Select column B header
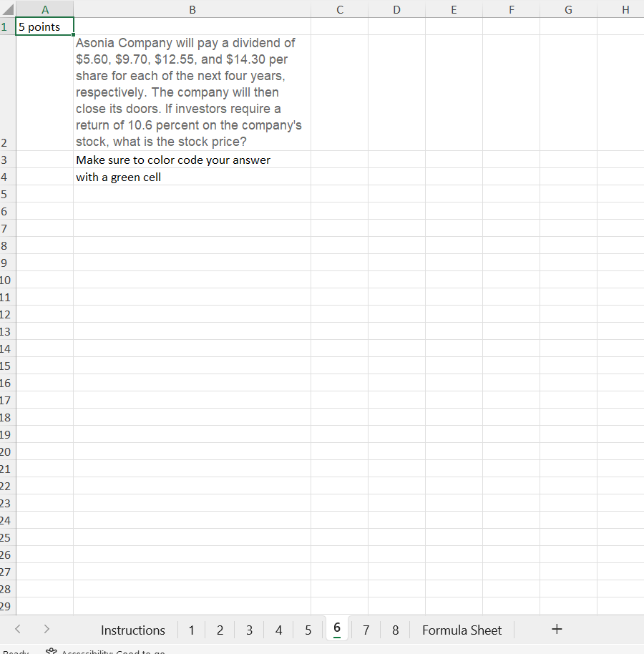Screen dimensions: 644x654 [x=192, y=9]
